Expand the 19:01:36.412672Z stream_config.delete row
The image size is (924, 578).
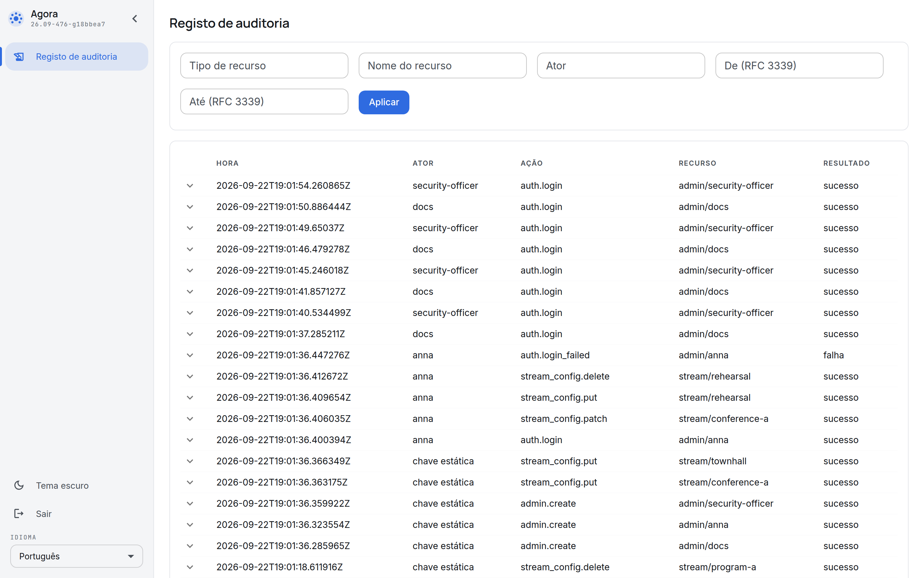190,377
